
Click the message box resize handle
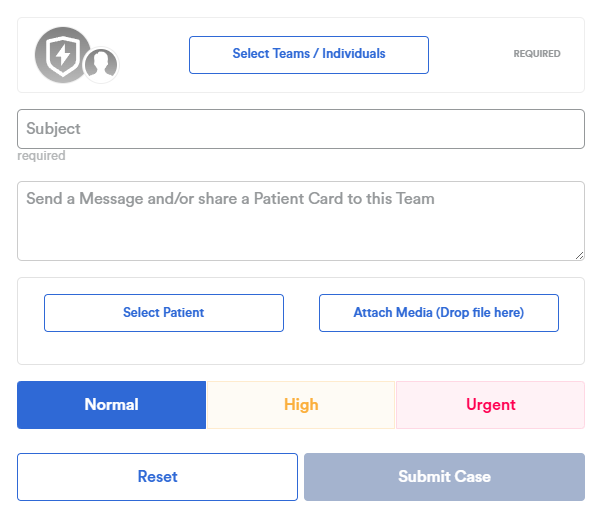coord(579,256)
